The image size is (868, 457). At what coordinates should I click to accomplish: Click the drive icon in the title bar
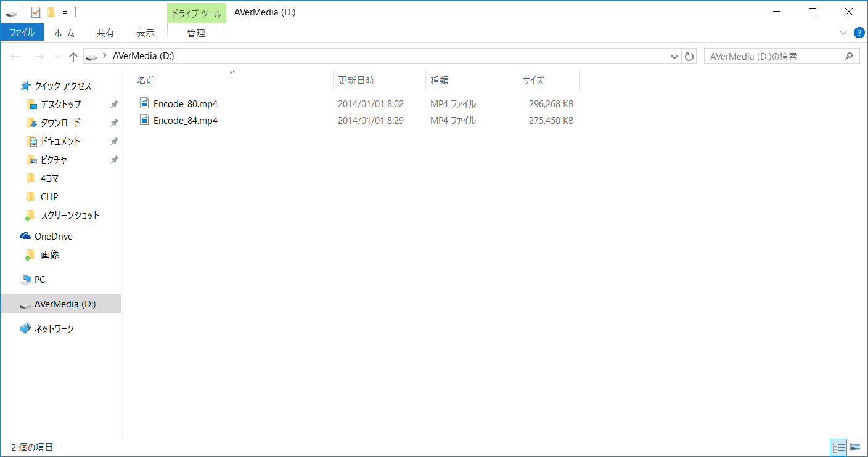click(x=12, y=12)
